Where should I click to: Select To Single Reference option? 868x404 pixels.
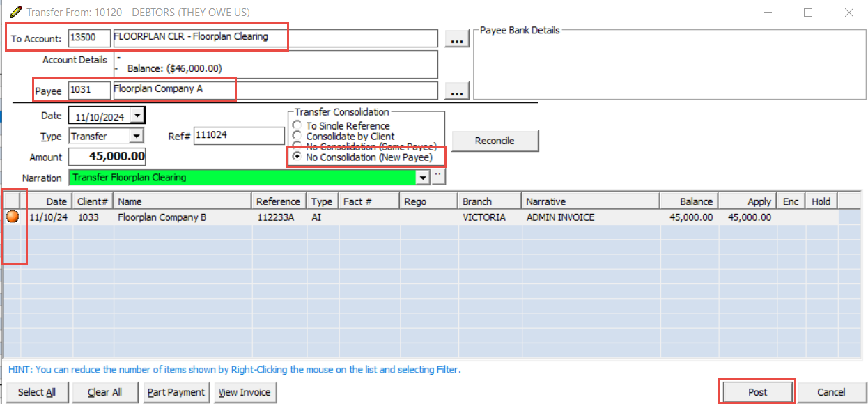point(297,126)
